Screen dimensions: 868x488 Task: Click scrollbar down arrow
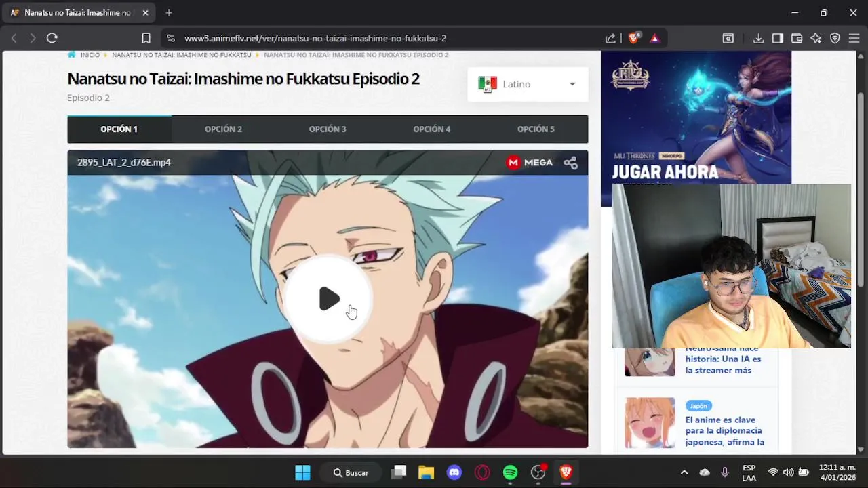[x=861, y=449]
